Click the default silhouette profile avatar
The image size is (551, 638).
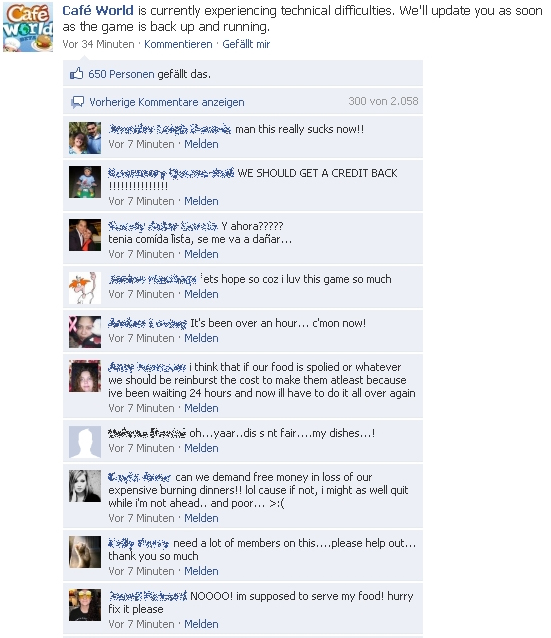[85, 442]
